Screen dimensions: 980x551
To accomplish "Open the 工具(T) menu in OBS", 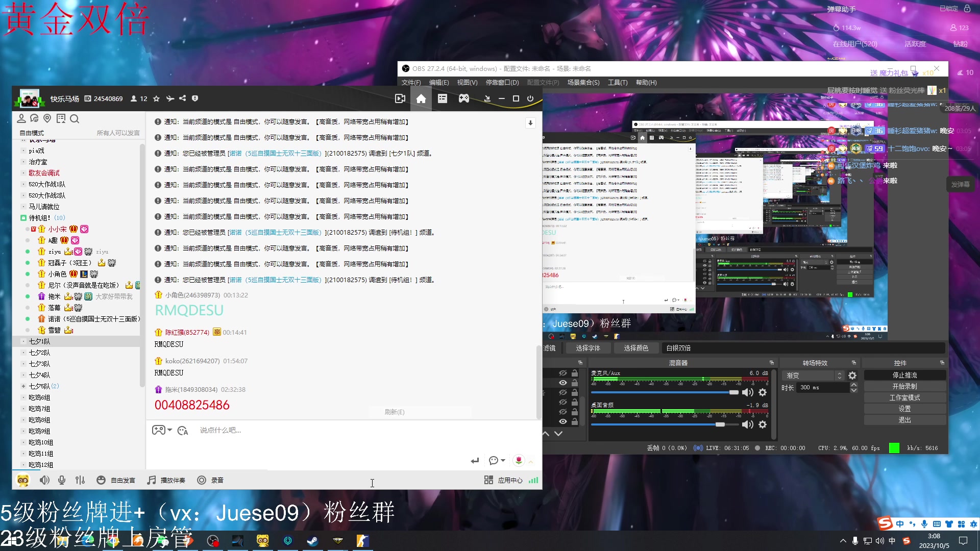I will [x=617, y=82].
